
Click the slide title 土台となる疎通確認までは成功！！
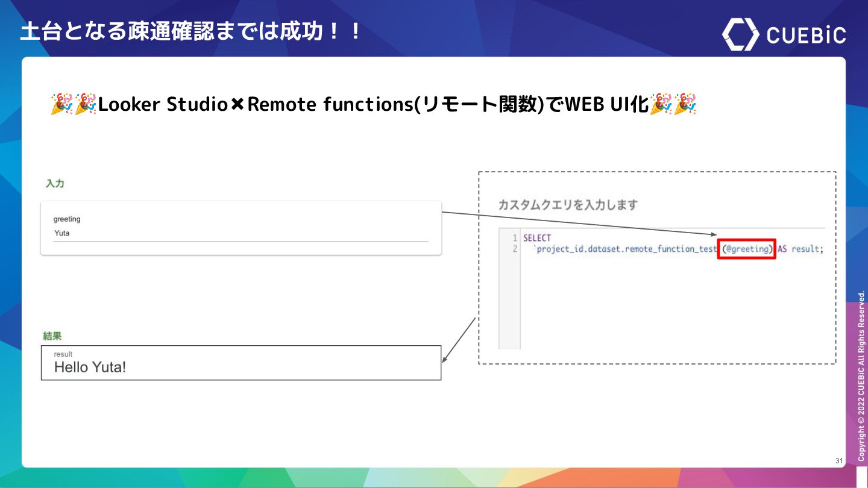pos(190,31)
